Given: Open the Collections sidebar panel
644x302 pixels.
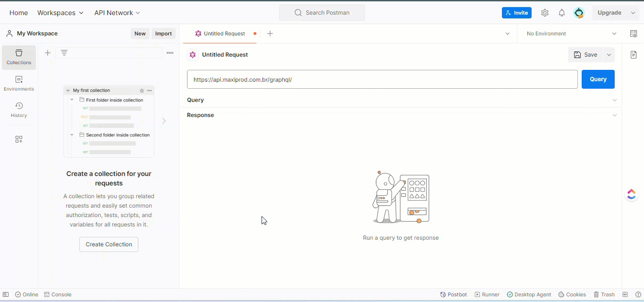Looking at the screenshot, I should pyautogui.click(x=19, y=57).
